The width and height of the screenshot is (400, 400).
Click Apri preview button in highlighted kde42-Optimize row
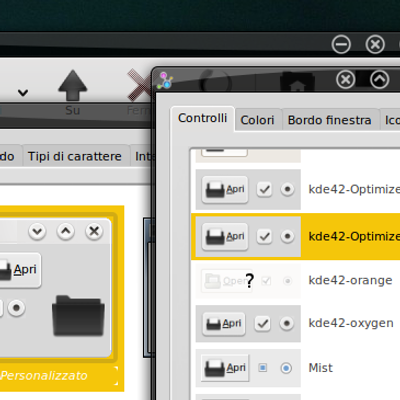pos(225,236)
